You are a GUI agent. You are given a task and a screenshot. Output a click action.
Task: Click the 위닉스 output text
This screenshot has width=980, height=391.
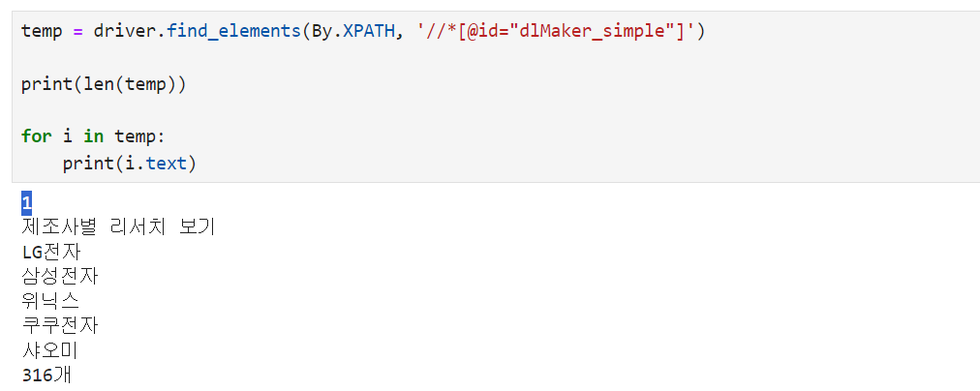50,301
